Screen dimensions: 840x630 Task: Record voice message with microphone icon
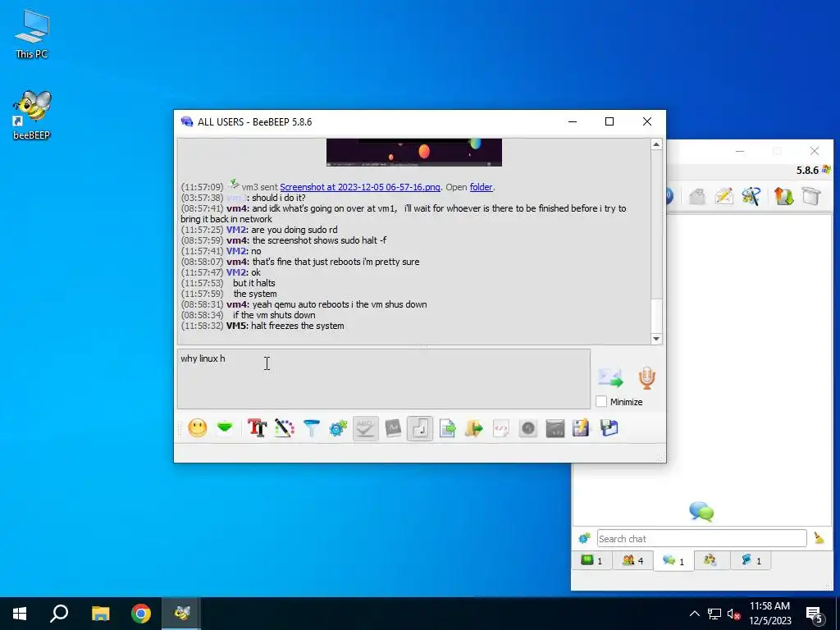click(x=647, y=377)
